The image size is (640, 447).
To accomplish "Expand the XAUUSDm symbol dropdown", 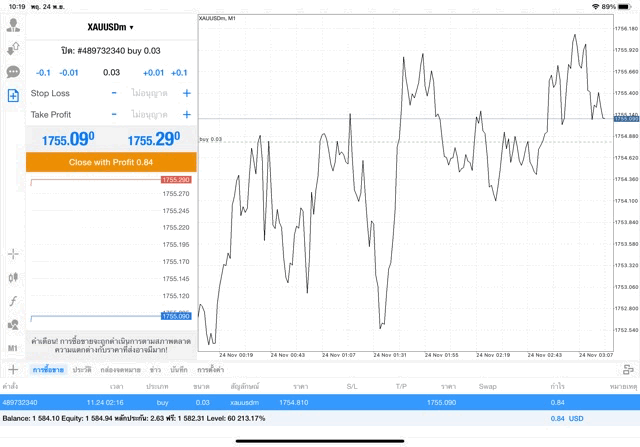I will click(x=111, y=27).
